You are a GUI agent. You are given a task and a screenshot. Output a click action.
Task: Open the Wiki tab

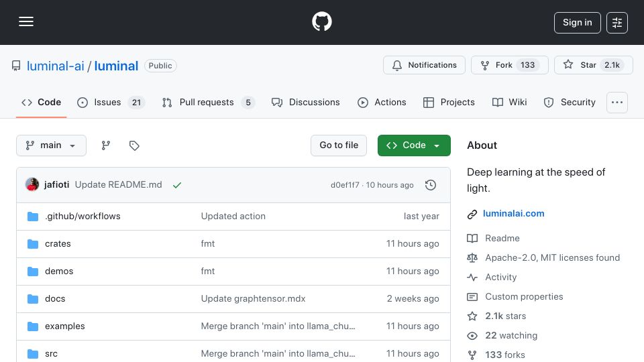coord(509,102)
